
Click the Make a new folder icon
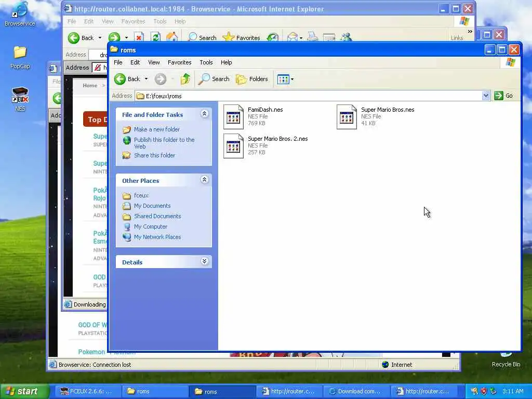tap(127, 129)
